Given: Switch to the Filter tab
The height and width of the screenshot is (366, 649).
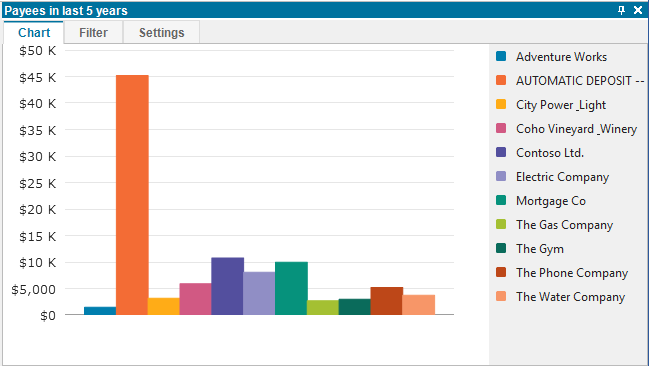Looking at the screenshot, I should pos(94,32).
